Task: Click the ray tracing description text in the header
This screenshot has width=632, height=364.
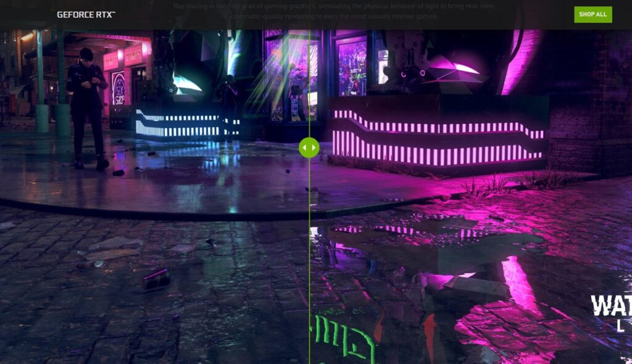Action: (333, 11)
